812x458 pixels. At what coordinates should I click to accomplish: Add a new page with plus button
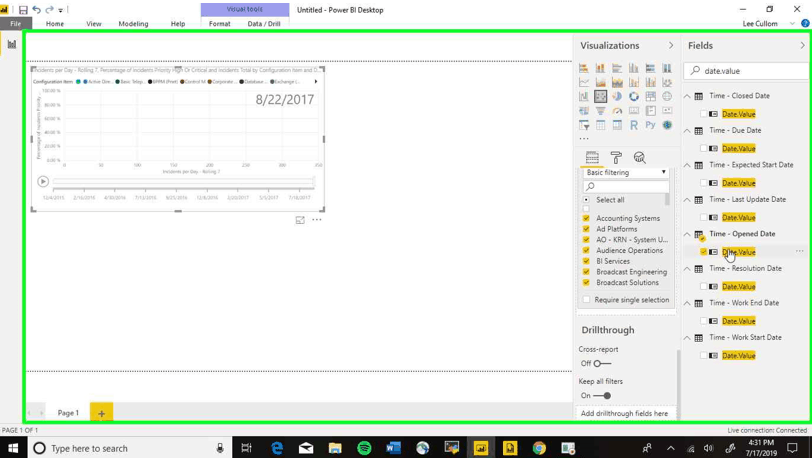[x=102, y=413]
